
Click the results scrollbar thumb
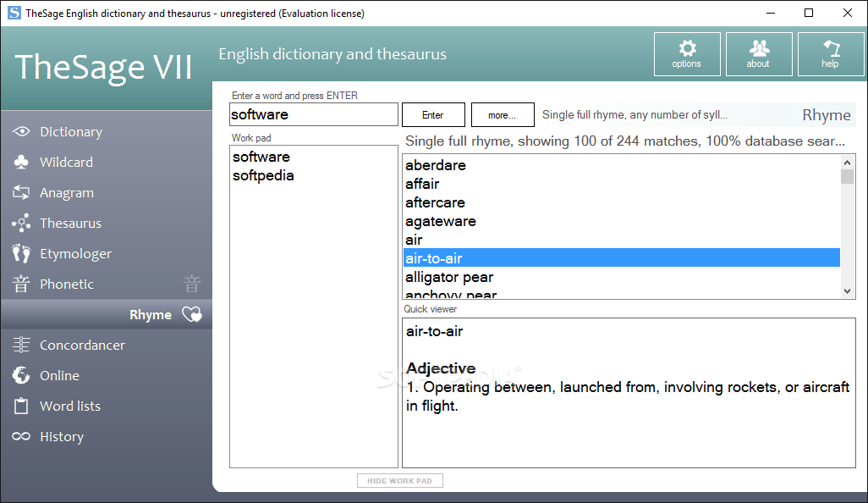point(847,177)
